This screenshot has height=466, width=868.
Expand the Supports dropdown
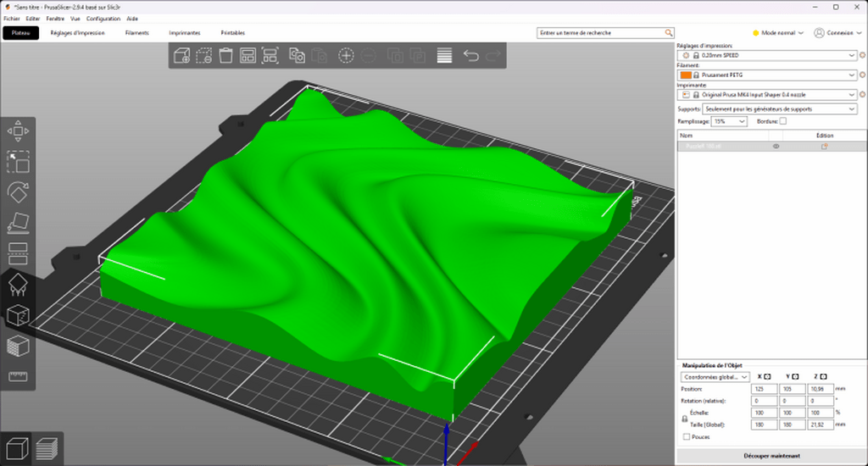click(780, 109)
